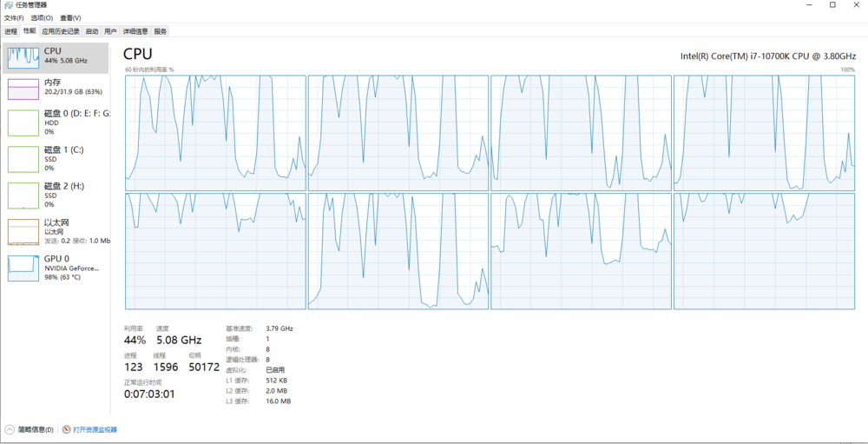Click the bottom-right logical processor graph
This screenshot has height=444, width=868.
[765, 251]
